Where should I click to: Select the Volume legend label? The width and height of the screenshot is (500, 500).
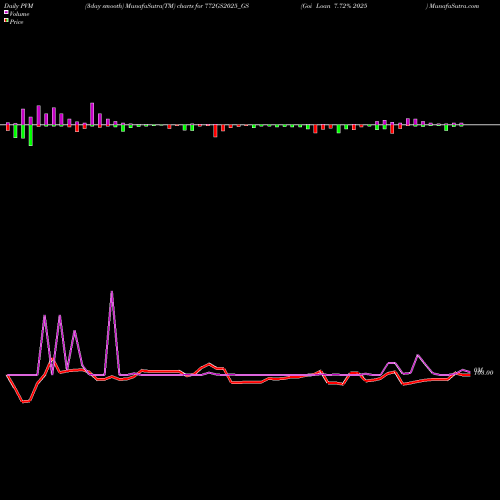[x=19, y=14]
